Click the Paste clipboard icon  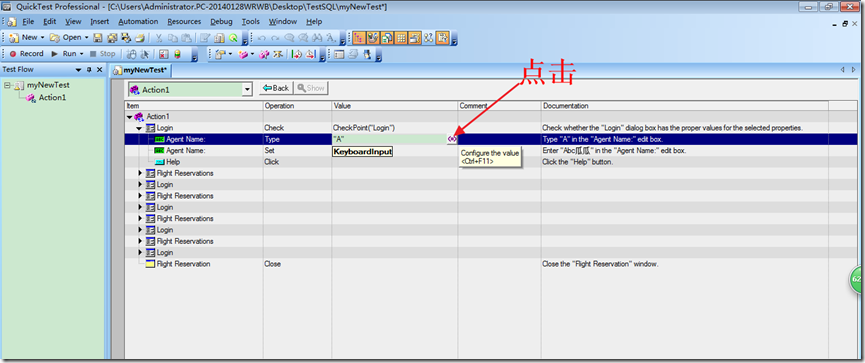pyautogui.click(x=186, y=38)
